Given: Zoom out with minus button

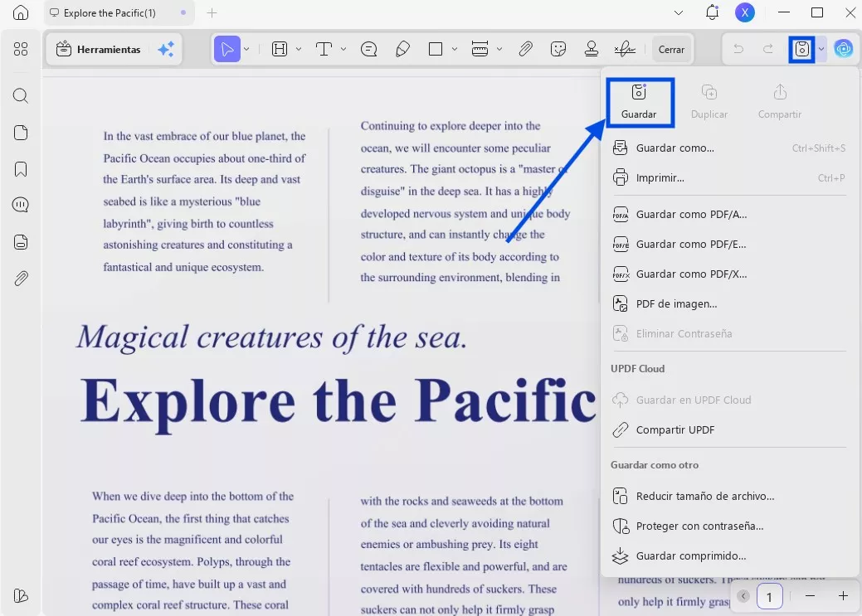Looking at the screenshot, I should tap(810, 595).
